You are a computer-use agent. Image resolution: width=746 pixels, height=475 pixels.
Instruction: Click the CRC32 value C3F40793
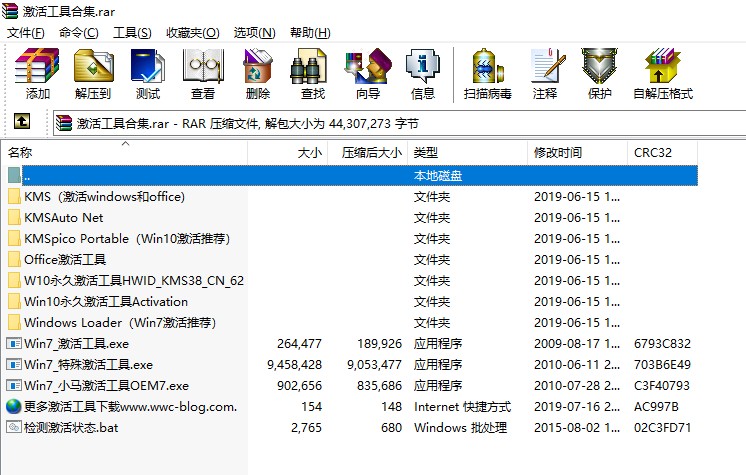point(662,386)
